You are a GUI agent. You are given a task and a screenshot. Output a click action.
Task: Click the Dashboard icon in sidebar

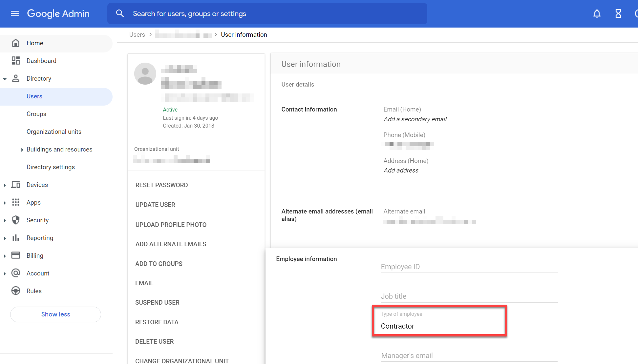click(x=16, y=61)
